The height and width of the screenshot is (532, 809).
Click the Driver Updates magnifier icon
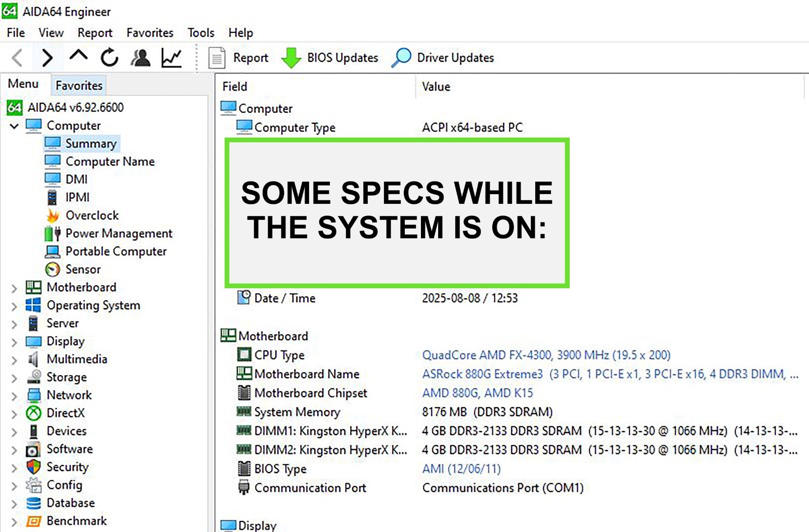pyautogui.click(x=401, y=58)
